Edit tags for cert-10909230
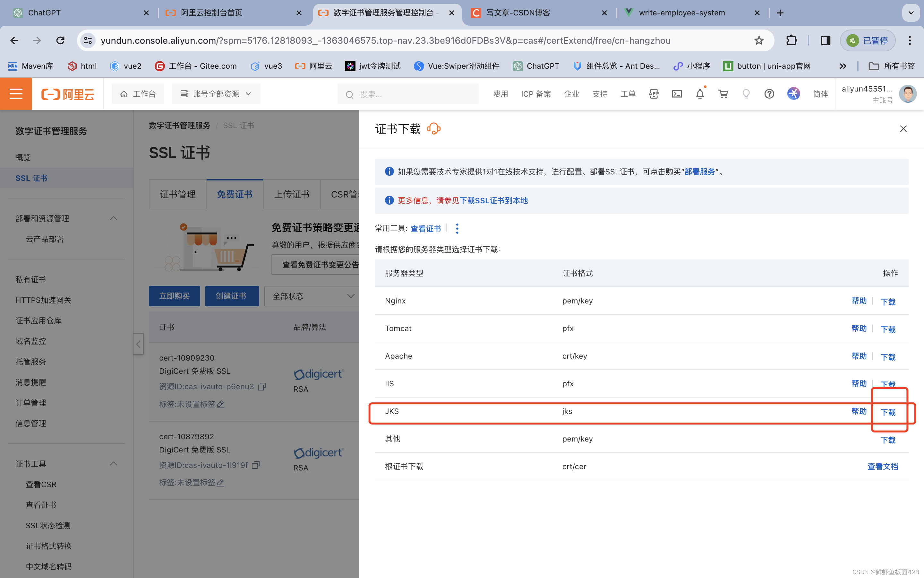Viewport: 924px width, 578px height. point(220,404)
